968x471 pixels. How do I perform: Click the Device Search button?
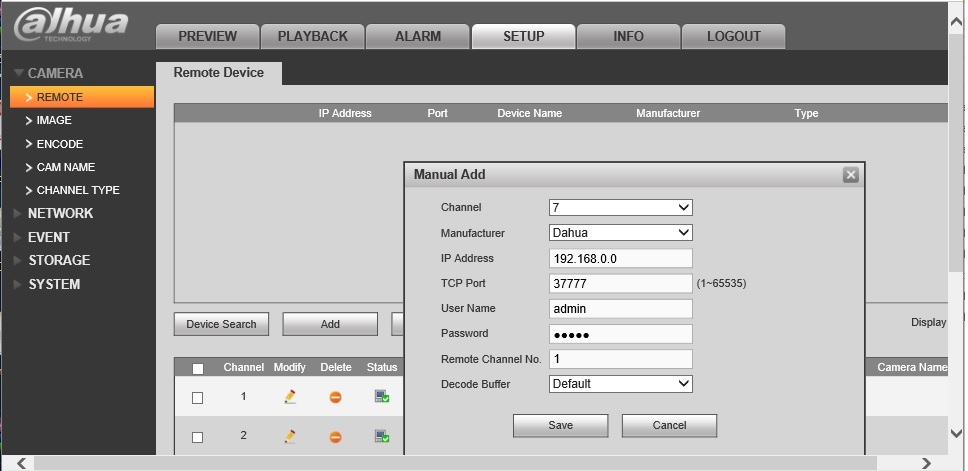[x=221, y=324]
